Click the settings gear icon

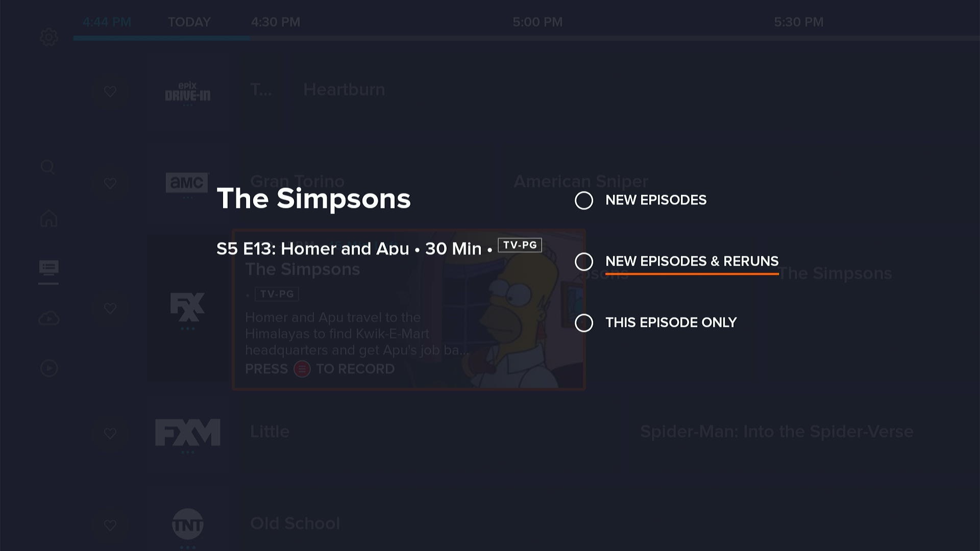pos(48,37)
